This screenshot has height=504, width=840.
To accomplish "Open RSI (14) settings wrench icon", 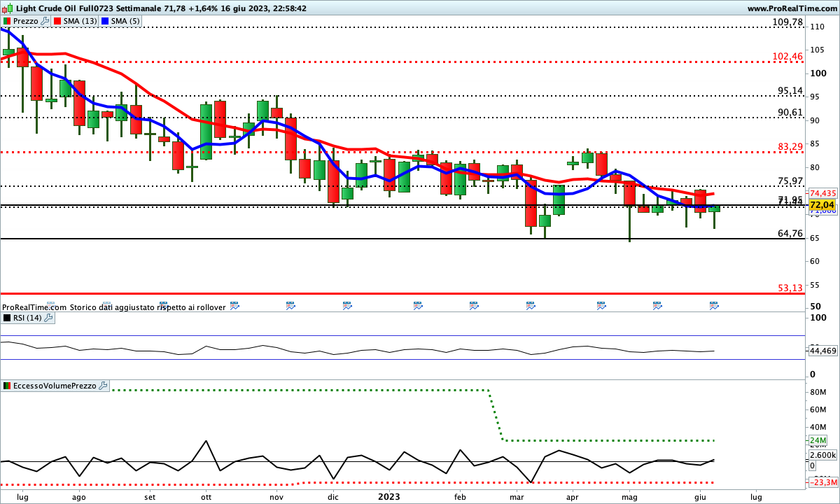I will 48,318.
